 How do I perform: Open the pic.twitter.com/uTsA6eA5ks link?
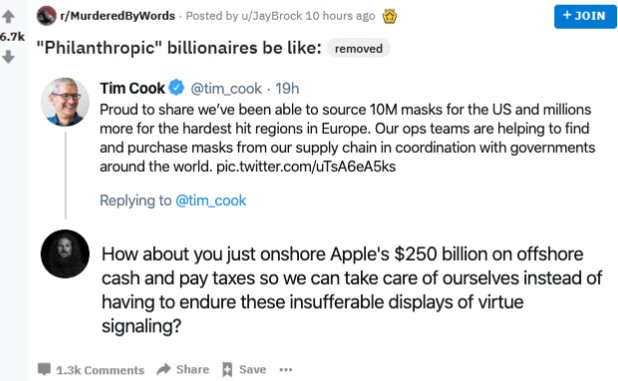click(x=306, y=166)
